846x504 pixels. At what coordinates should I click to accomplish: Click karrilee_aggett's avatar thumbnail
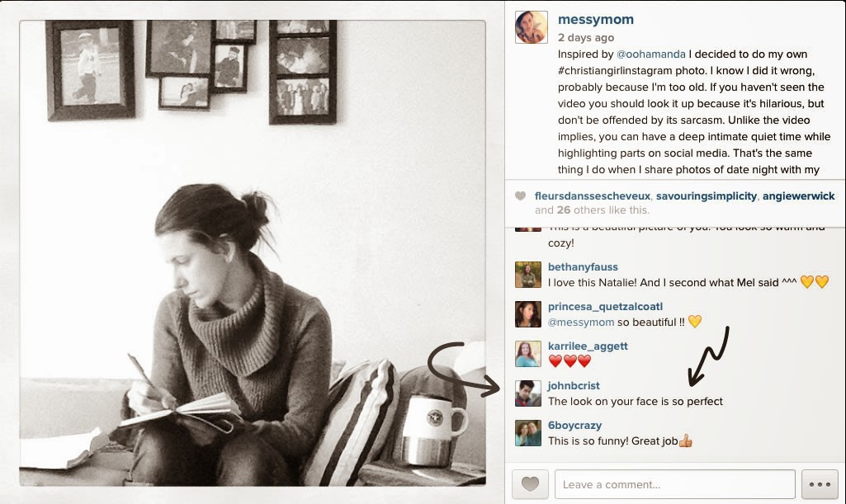[528, 354]
